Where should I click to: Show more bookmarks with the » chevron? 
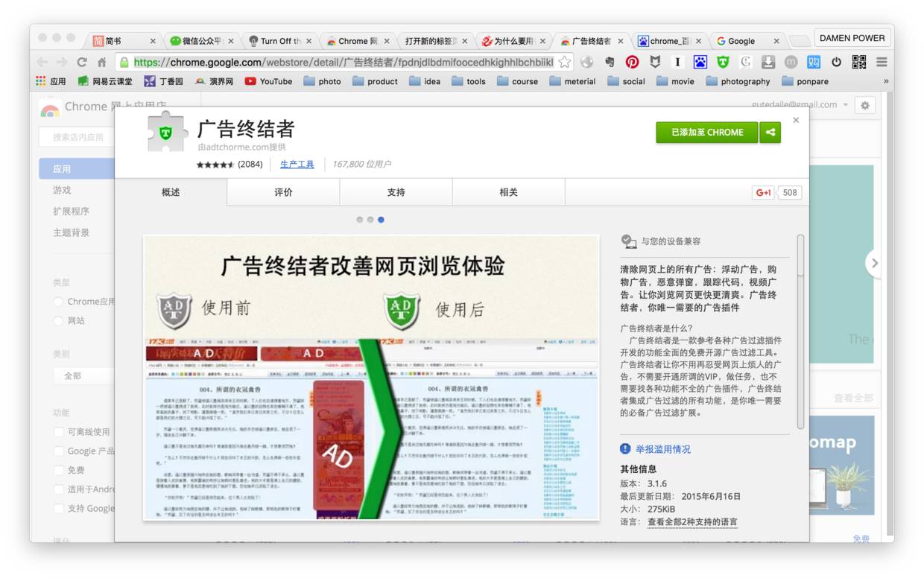(x=886, y=81)
